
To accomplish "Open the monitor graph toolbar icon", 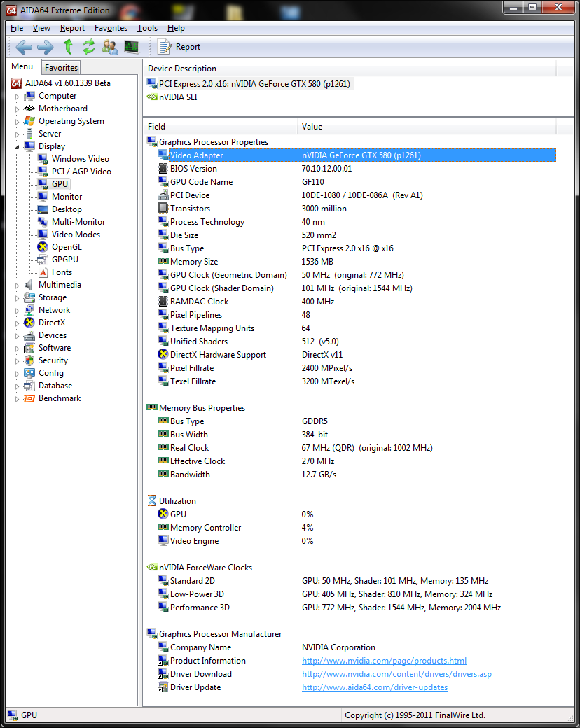I will 132,47.
